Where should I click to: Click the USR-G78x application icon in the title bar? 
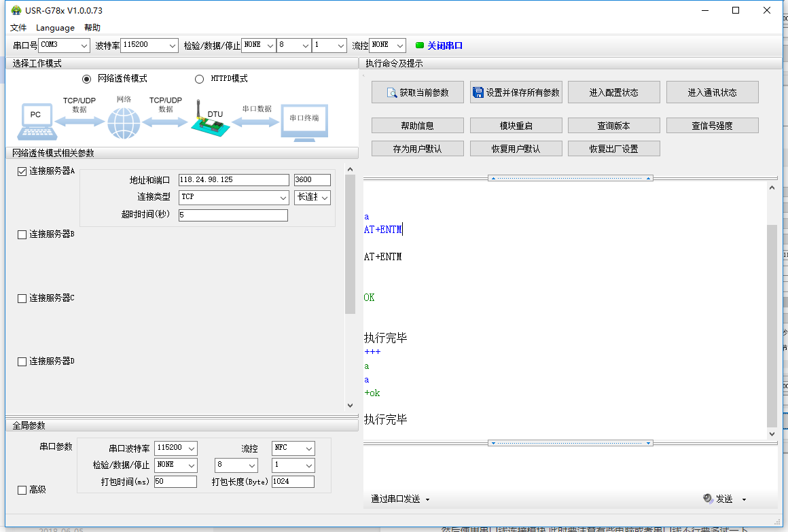(15, 10)
